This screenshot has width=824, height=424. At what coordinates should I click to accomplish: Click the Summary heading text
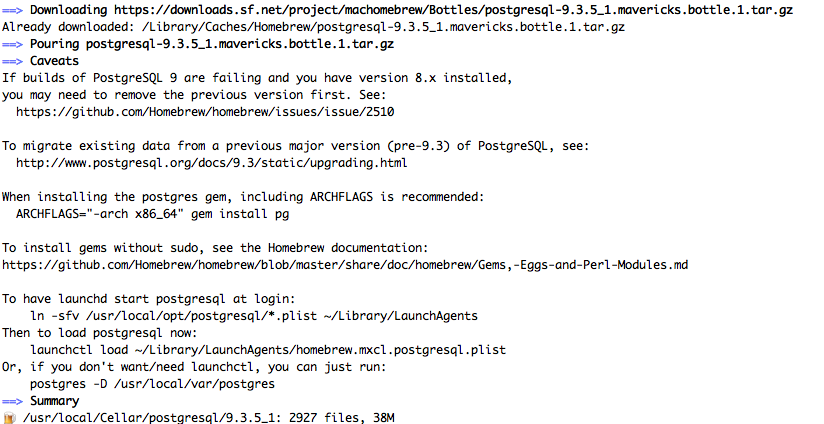(x=54, y=401)
